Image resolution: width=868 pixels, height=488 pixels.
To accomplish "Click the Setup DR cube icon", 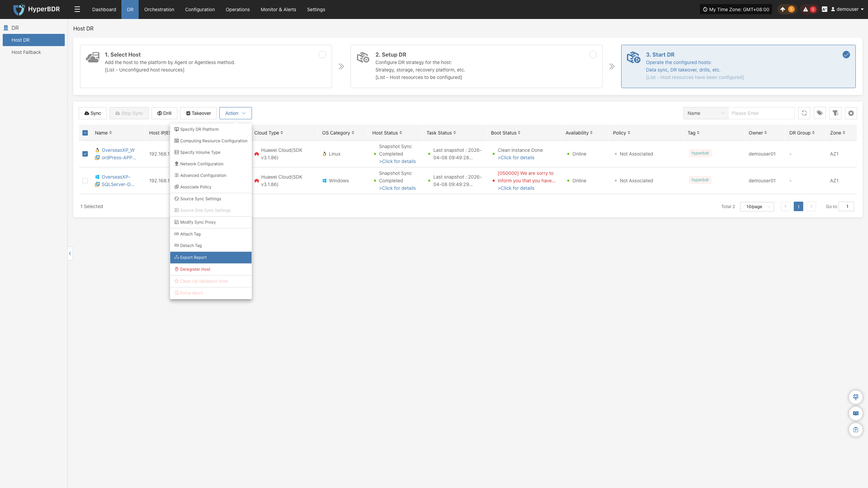I will tap(363, 58).
